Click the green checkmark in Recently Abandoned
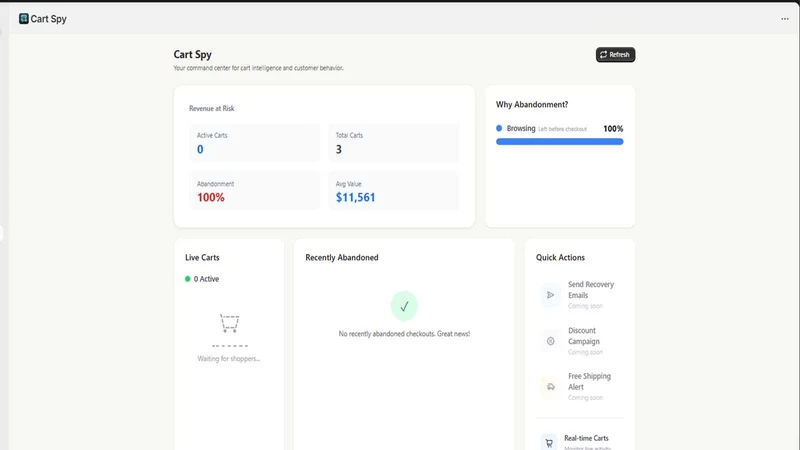The width and height of the screenshot is (800, 450). pyautogui.click(x=404, y=306)
